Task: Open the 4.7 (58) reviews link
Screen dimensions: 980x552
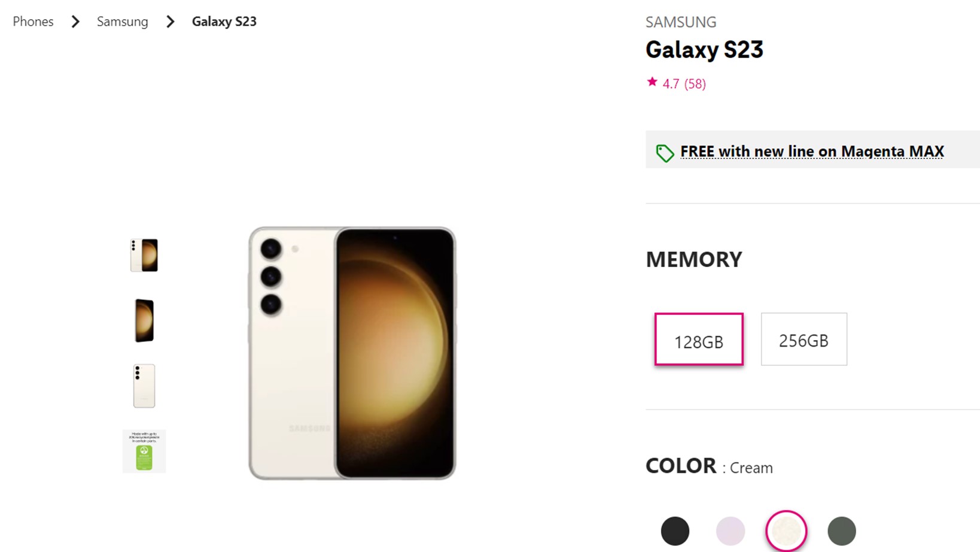Action: (684, 84)
